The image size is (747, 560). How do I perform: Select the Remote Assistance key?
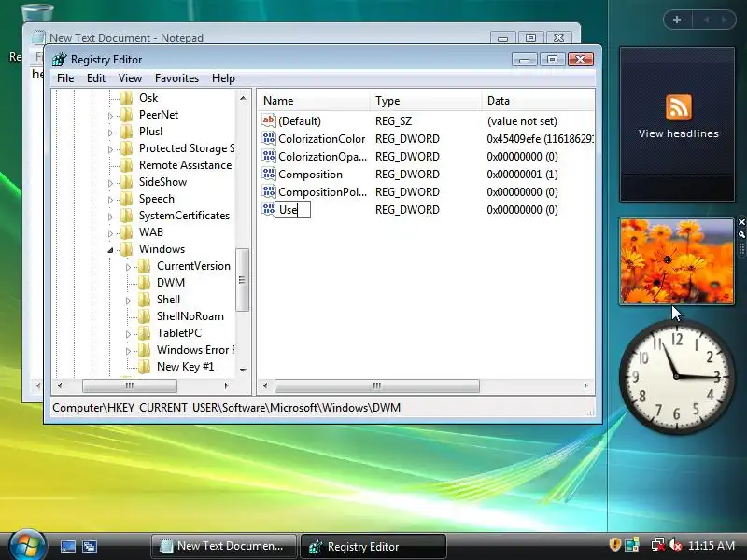[185, 165]
